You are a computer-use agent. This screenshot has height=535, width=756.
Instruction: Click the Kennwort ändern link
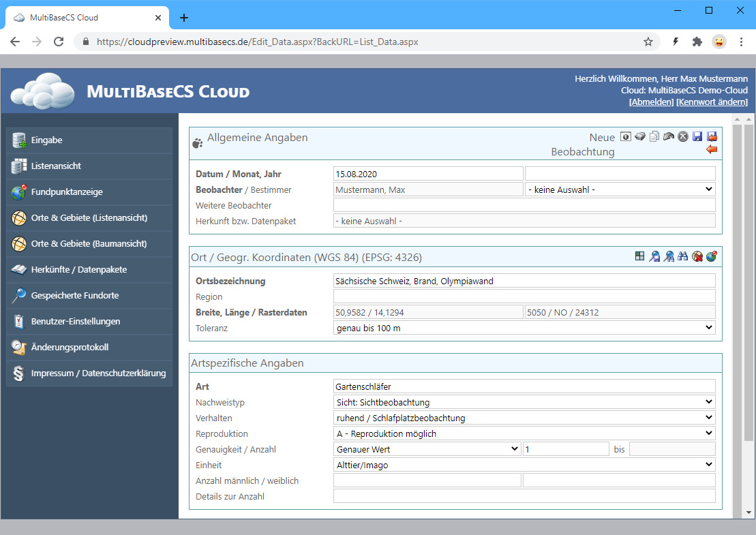click(x=712, y=102)
